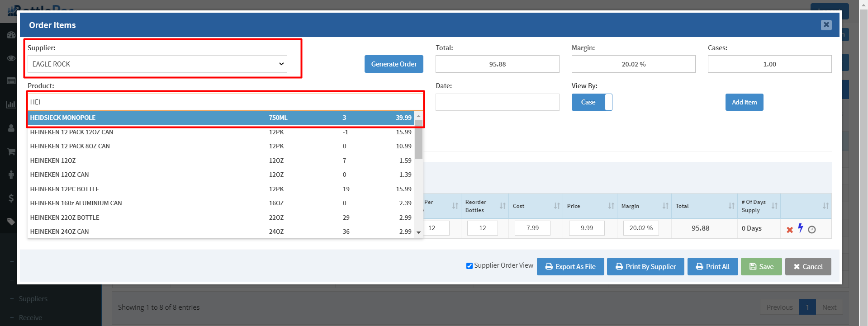This screenshot has height=326, width=868.
Task: Click the blue lightning bolt row icon
Action: pyautogui.click(x=801, y=228)
